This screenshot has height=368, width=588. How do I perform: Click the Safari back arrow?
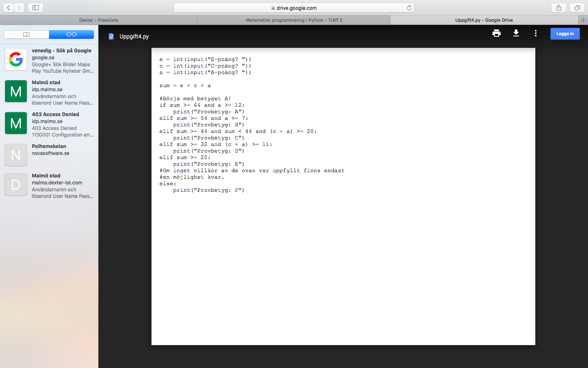pyautogui.click(x=9, y=8)
